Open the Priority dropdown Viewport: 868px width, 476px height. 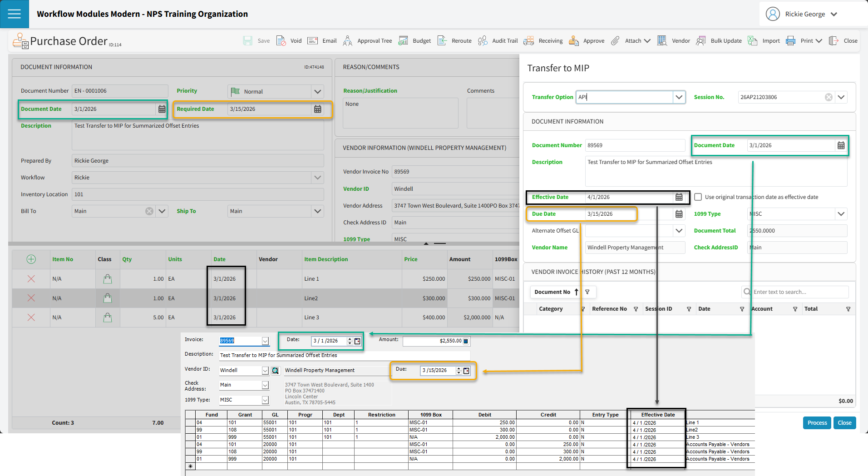[x=317, y=92]
